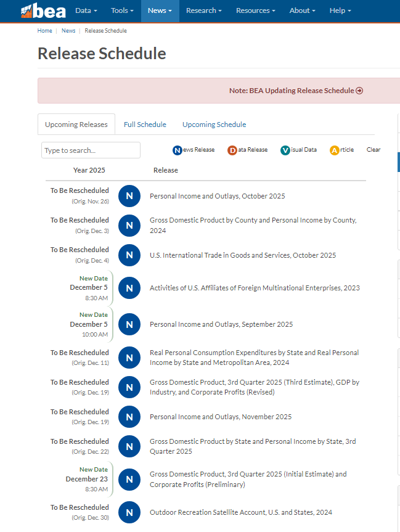Viewport: 400px width, 532px height.
Task: Clear the release type filters
Action: (x=373, y=150)
